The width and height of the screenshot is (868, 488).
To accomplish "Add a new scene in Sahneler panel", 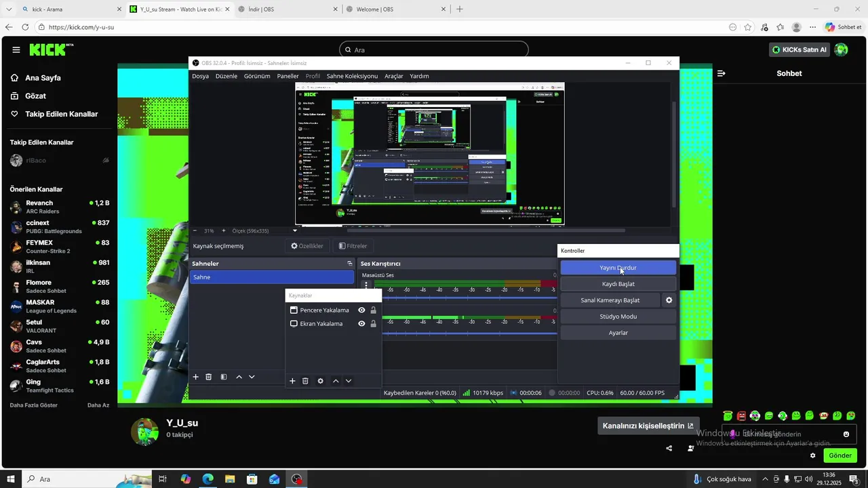I will click(x=195, y=377).
